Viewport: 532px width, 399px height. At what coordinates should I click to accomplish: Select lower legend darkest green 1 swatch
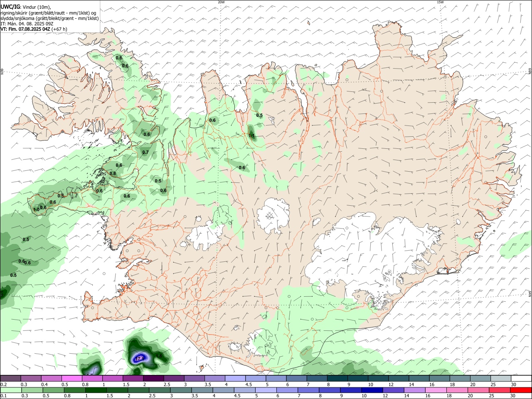coord(96,390)
